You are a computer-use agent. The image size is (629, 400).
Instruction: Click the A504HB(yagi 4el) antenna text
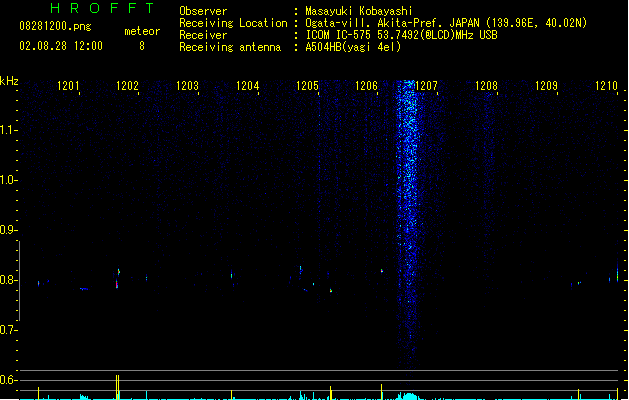[x=353, y=47]
